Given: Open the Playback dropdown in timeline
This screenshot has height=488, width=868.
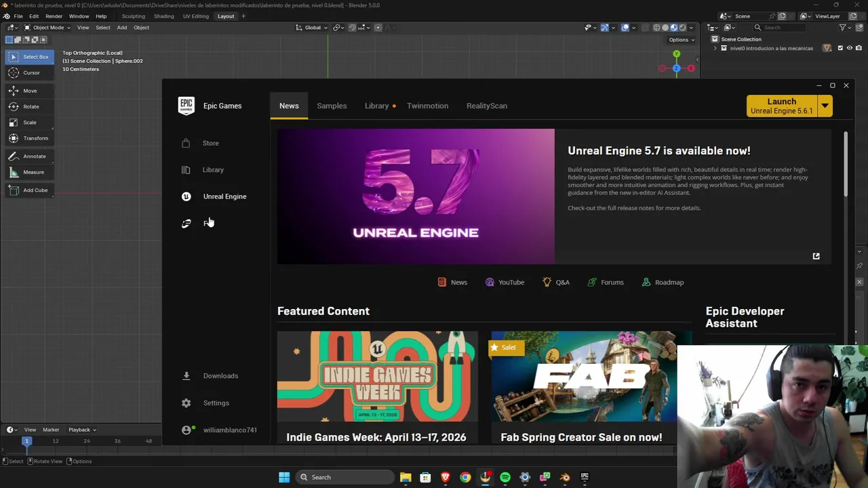Looking at the screenshot, I should 82,430.
